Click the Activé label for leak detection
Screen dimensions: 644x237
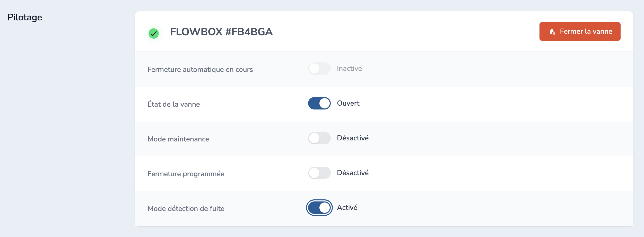[347, 207]
